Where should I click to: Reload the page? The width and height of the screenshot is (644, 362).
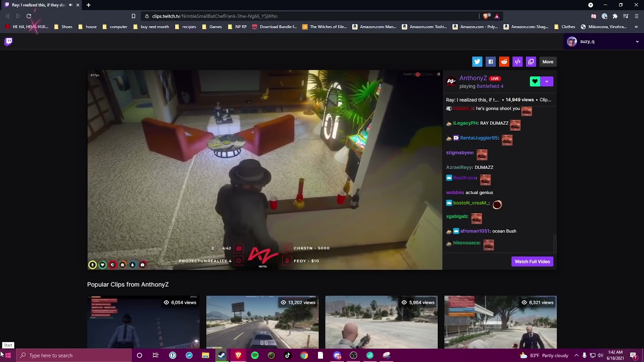click(29, 16)
